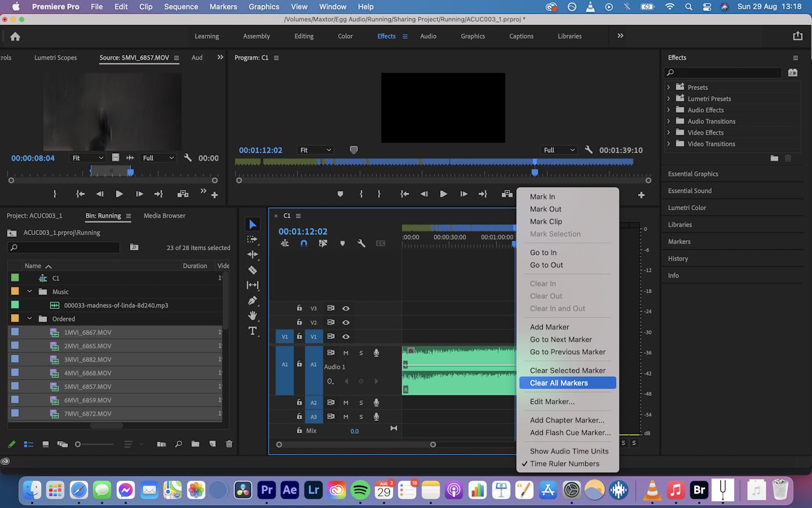Viewport: 812px width, 508px height.
Task: Select the Slip tool
Action: pos(252,285)
